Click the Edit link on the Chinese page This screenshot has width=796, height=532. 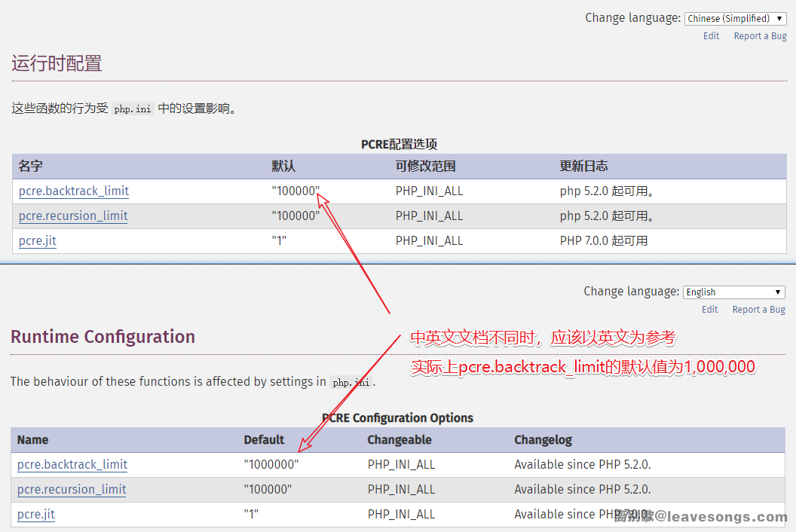click(x=711, y=36)
